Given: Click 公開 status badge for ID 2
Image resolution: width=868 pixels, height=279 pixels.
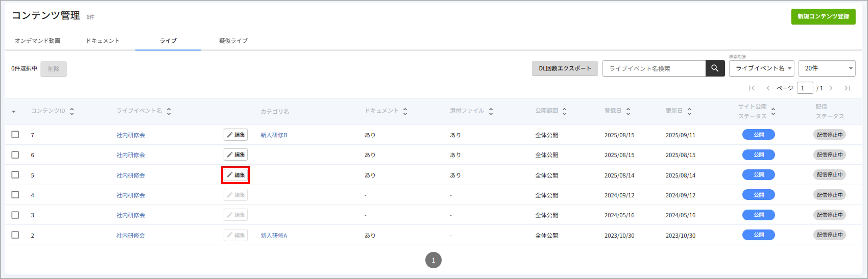Looking at the screenshot, I should [x=758, y=235].
